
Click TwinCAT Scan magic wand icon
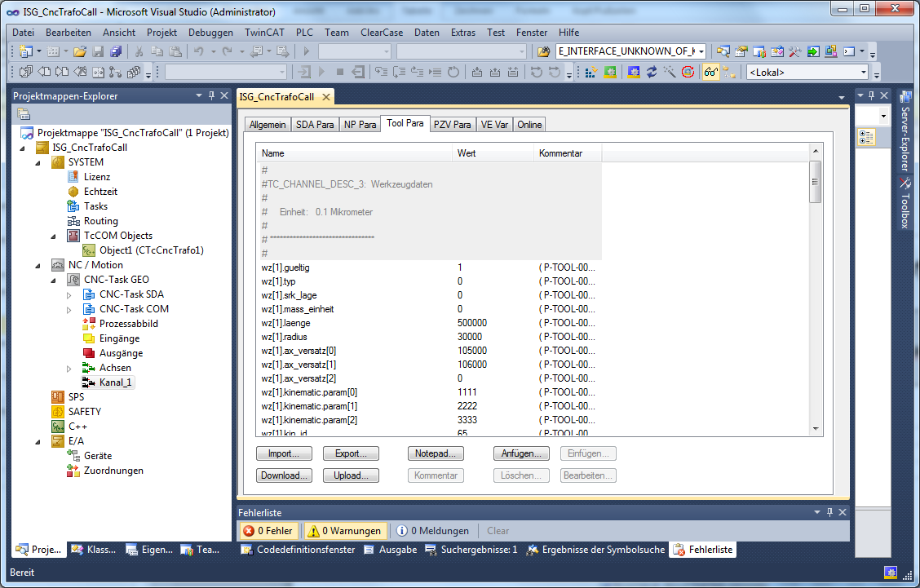(670, 73)
